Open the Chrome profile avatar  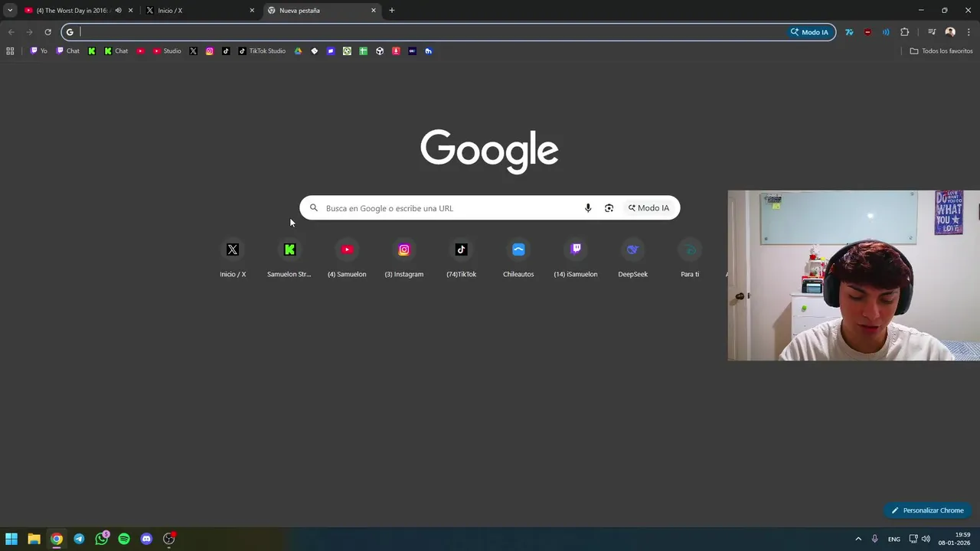950,32
